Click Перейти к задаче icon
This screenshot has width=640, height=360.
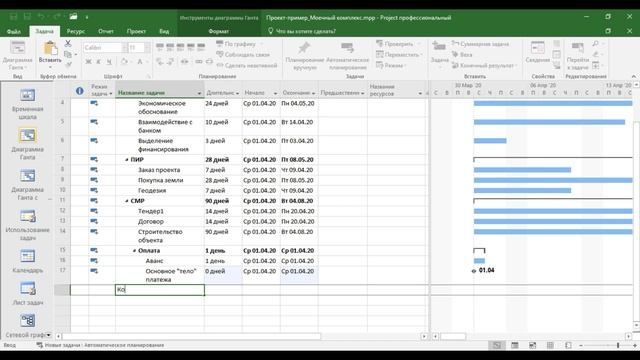pos(577,47)
